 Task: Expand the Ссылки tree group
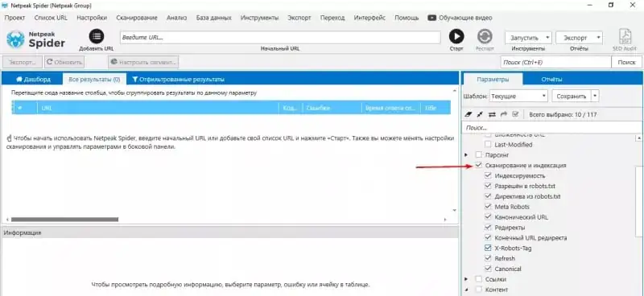point(466,279)
